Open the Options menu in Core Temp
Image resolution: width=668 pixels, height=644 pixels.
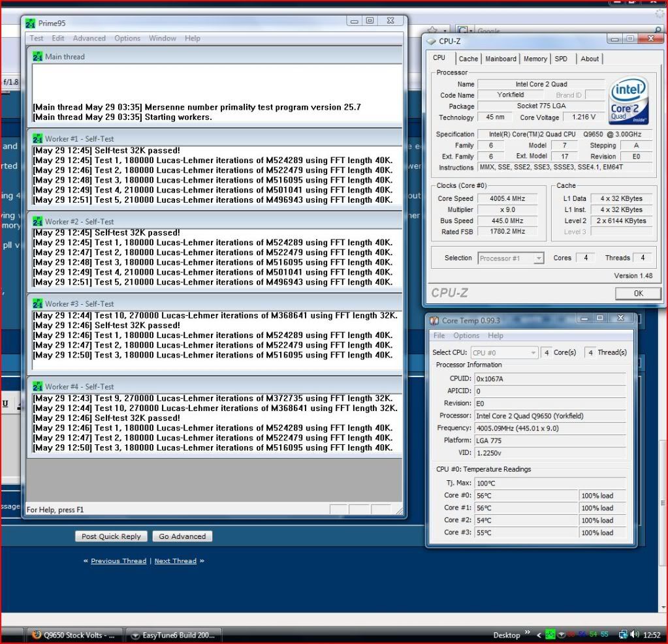466,335
